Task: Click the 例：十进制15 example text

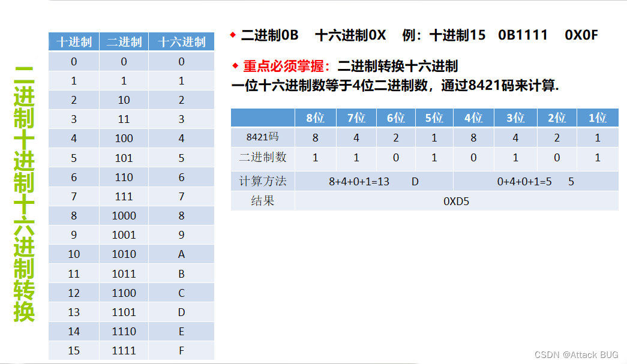Action: (x=444, y=35)
